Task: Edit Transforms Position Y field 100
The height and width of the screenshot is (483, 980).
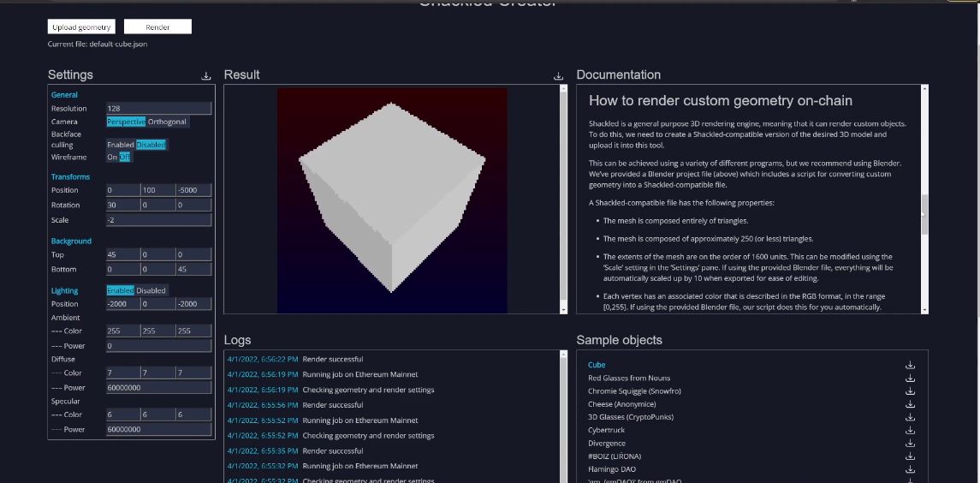Action: tap(158, 190)
